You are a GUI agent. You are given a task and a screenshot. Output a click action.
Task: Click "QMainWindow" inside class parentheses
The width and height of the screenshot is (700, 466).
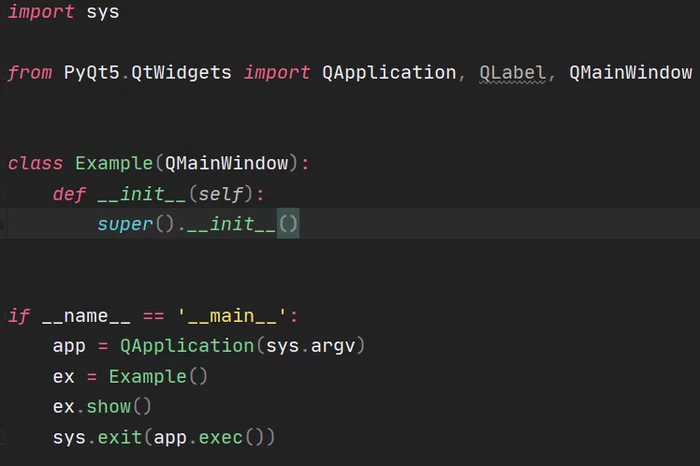click(x=226, y=163)
